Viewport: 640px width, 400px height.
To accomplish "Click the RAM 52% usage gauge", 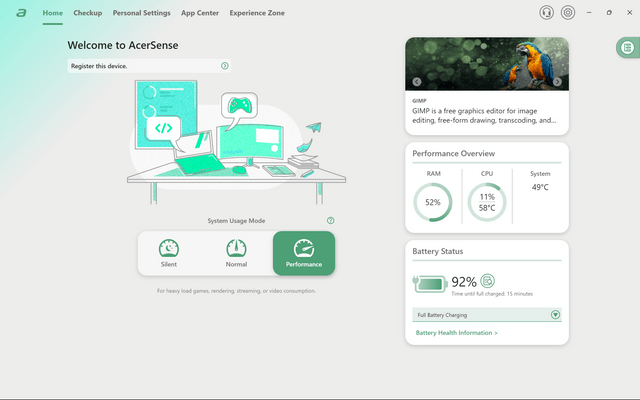I will 433,202.
